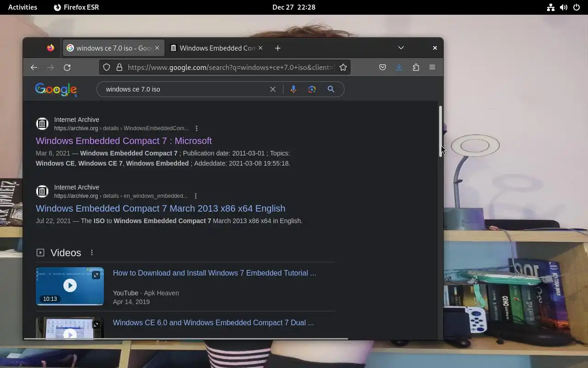Click the forward navigation arrow
The image size is (588, 368).
tap(51, 67)
